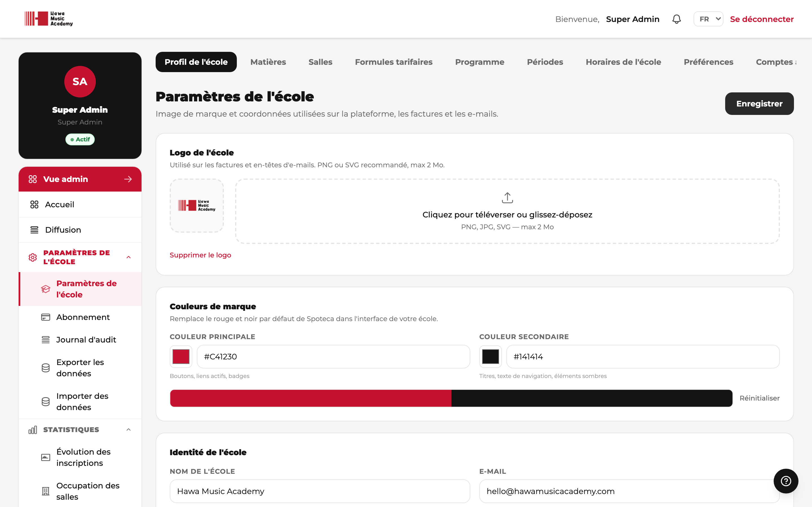Open the red primary color swatch
The height and width of the screenshot is (507, 812).
pyautogui.click(x=181, y=356)
